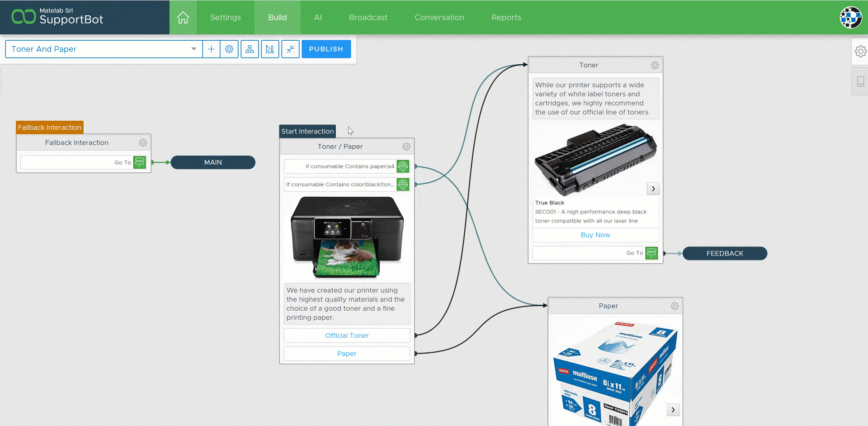The width and height of the screenshot is (868, 426).
Task: Click the Toner card title
Action: pyautogui.click(x=589, y=65)
